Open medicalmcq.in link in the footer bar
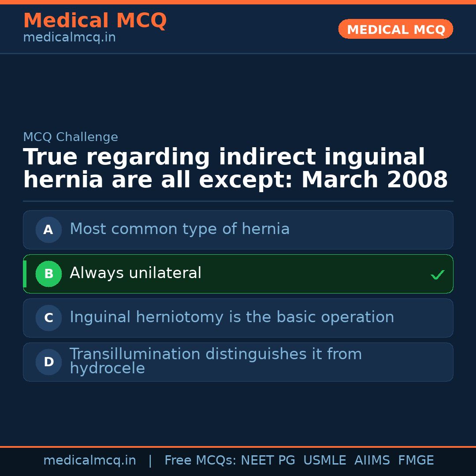This screenshot has height=476, width=476. (x=89, y=461)
